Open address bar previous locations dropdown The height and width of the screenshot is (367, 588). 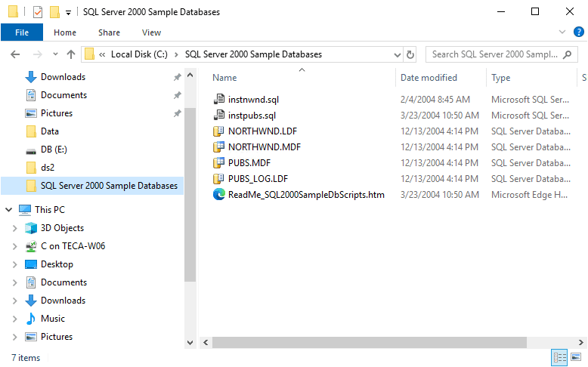[x=398, y=54]
